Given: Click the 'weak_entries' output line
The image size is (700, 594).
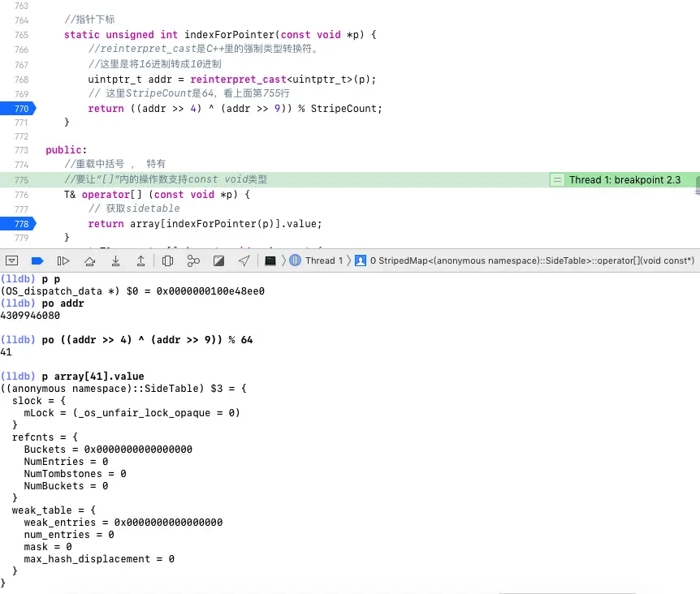Looking at the screenshot, I should [123, 523].
